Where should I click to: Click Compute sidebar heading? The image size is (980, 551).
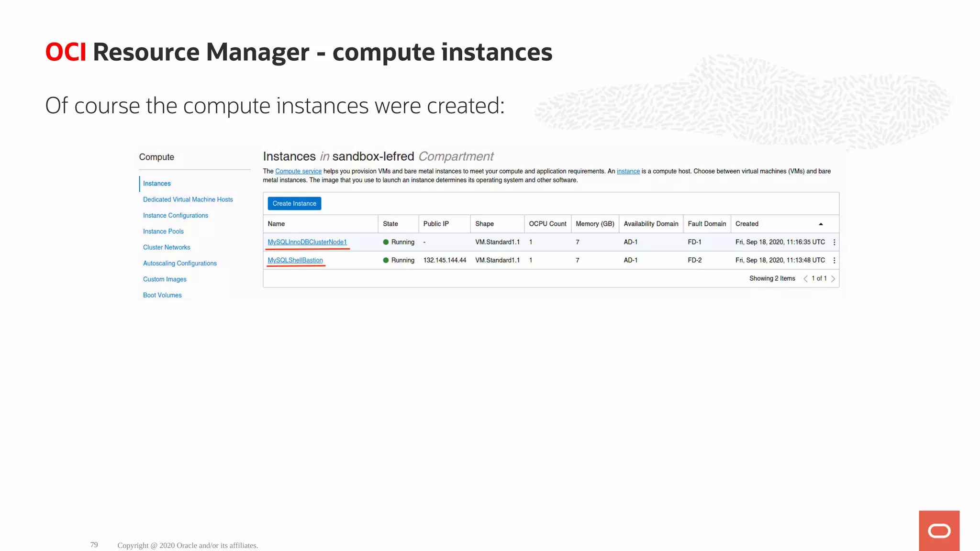pos(156,157)
